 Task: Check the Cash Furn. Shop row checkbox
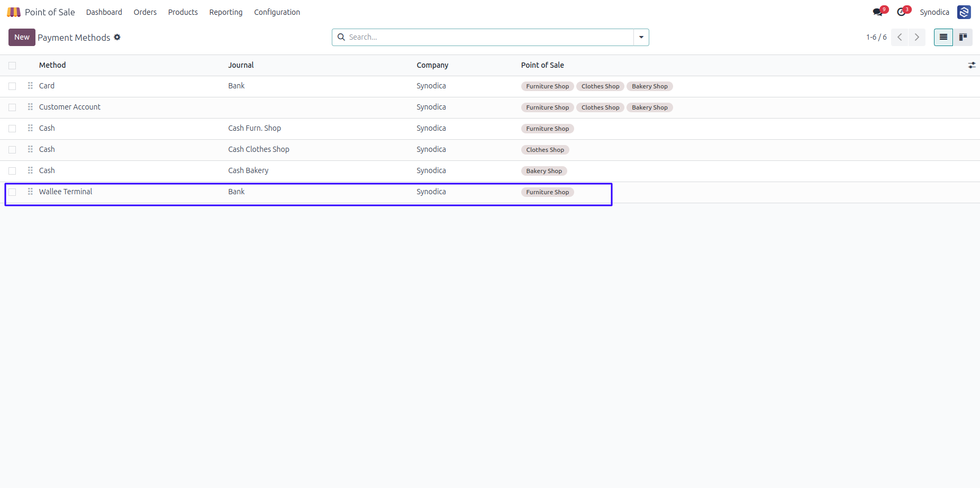(12, 129)
